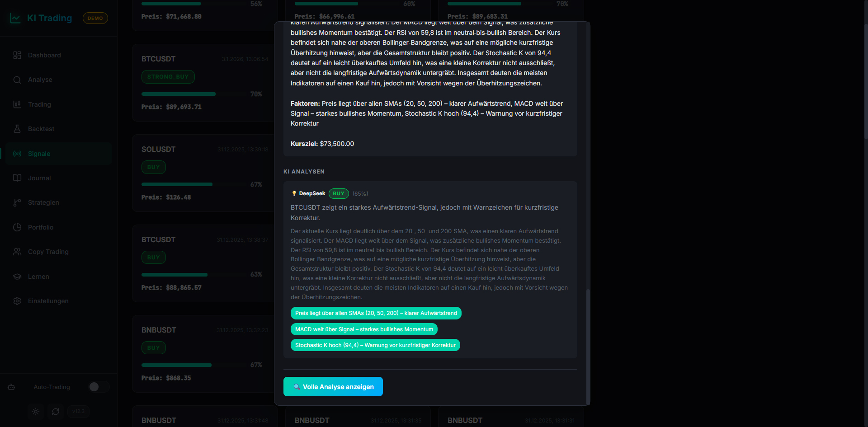Click the Portfolio pie chart icon
Screen dimensions: 868x427
pos(17,227)
